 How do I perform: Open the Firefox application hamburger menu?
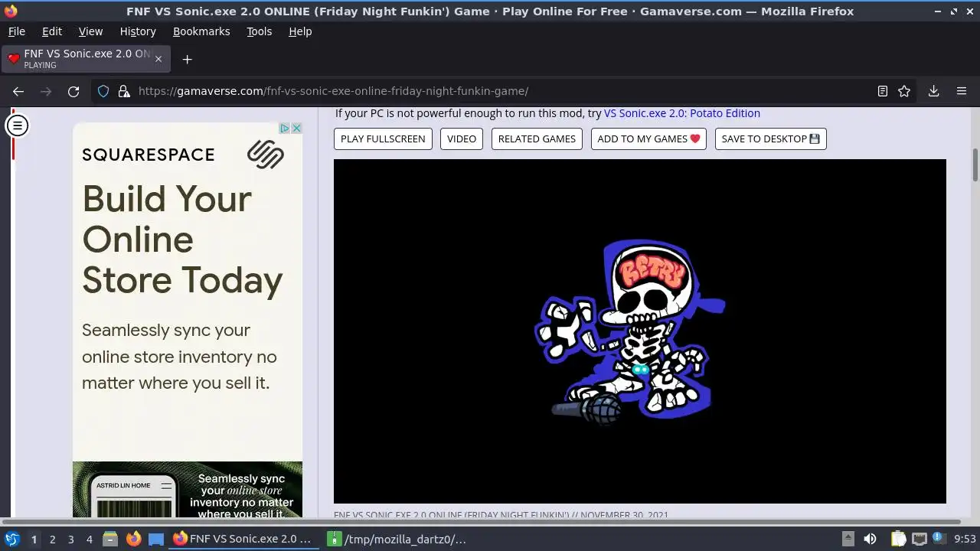pyautogui.click(x=962, y=91)
